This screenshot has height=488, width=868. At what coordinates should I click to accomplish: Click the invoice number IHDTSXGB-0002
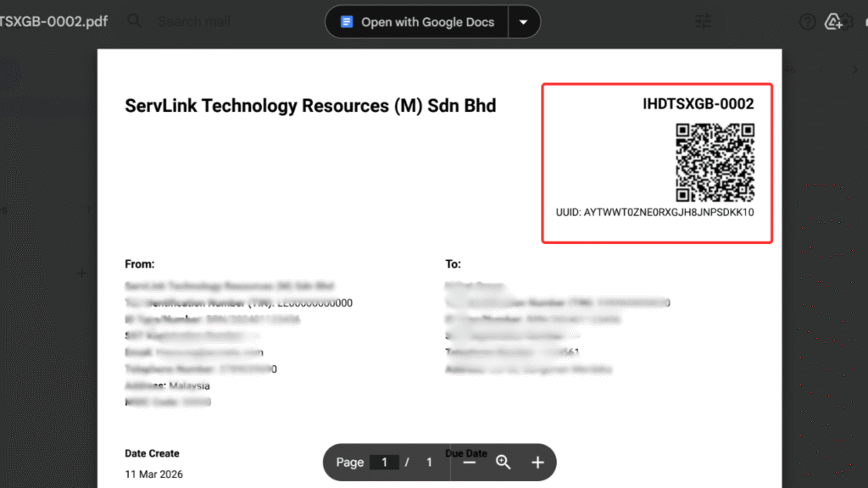click(x=698, y=104)
